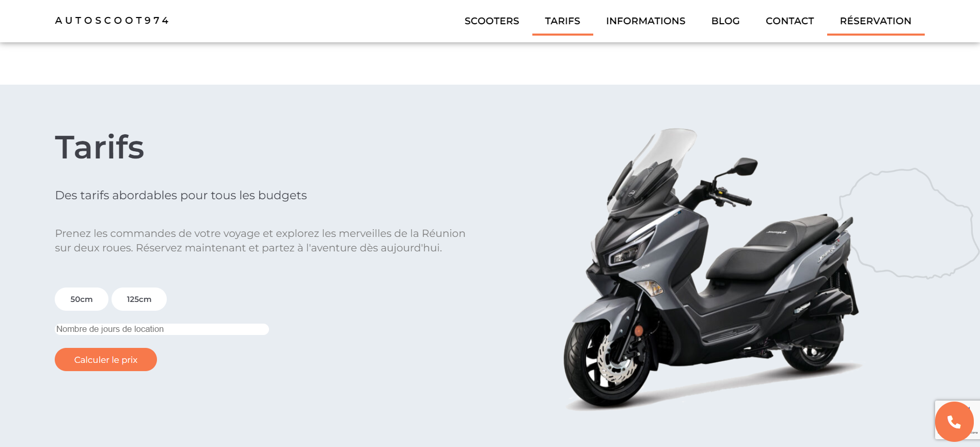Click the paragraph about exploring la Réunion
This screenshot has height=447, width=980.
click(260, 241)
